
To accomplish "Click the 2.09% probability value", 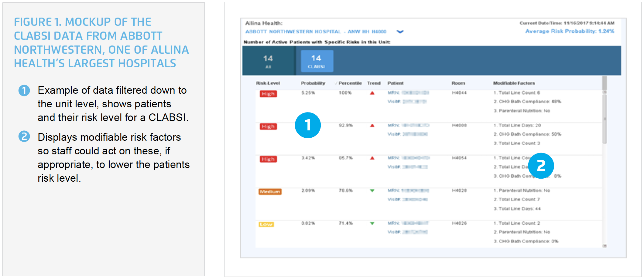I will (x=308, y=190).
